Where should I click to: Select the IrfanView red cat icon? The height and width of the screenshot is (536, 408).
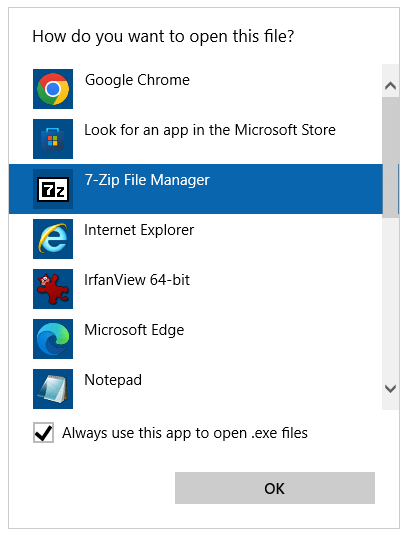tap(53, 289)
